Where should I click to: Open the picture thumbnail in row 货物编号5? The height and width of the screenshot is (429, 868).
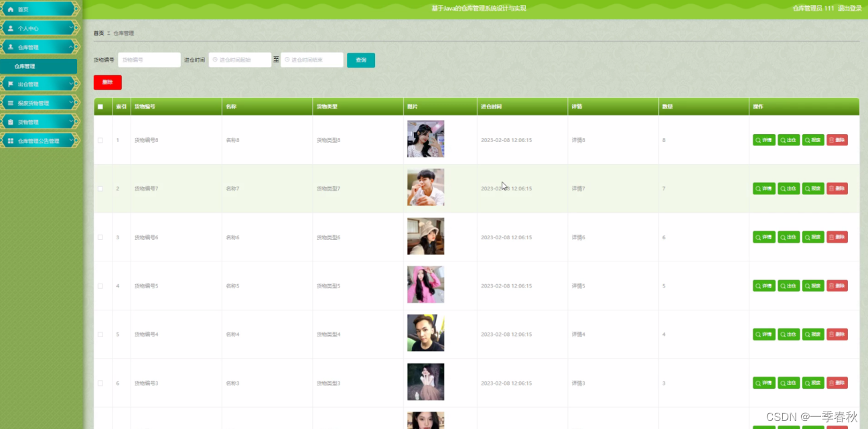tap(425, 284)
